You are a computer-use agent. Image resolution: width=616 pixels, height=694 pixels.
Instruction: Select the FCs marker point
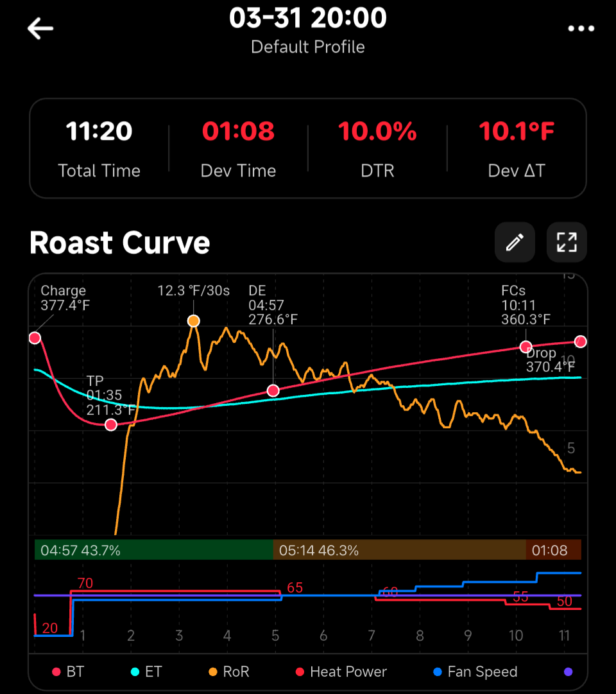(526, 347)
